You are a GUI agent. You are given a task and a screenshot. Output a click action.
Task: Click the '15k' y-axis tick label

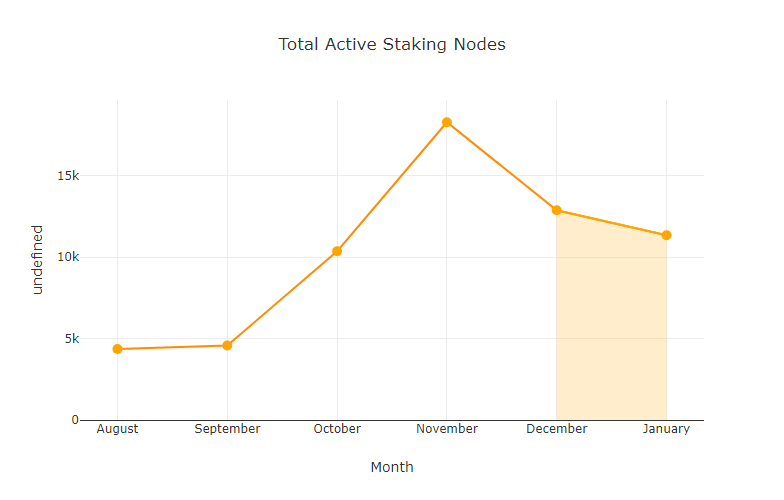coord(68,176)
